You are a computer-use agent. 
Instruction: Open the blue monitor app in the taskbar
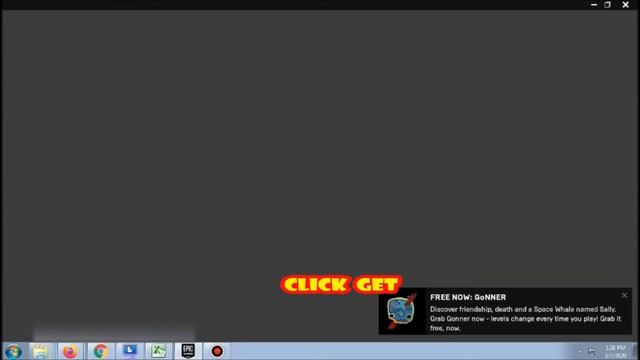coord(130,351)
